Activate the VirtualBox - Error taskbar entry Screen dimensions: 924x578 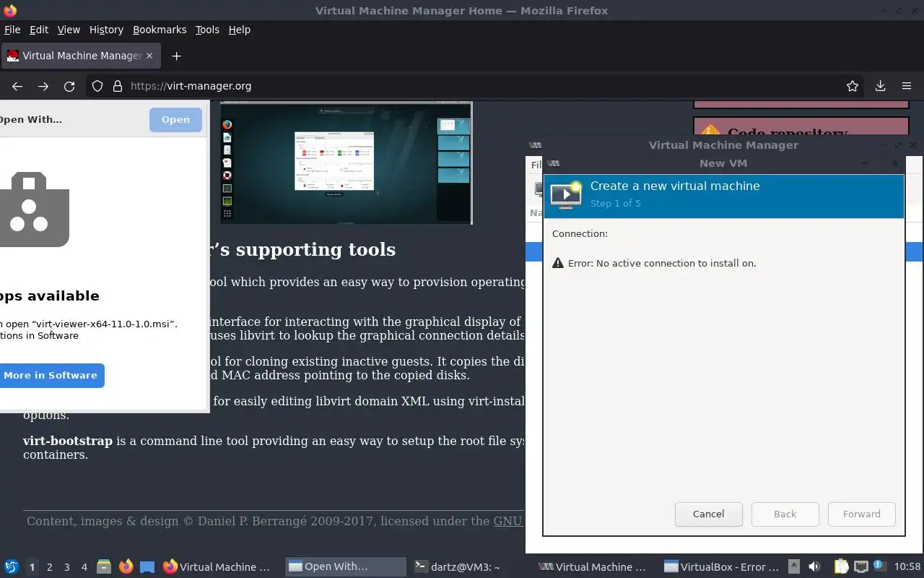tap(722, 567)
